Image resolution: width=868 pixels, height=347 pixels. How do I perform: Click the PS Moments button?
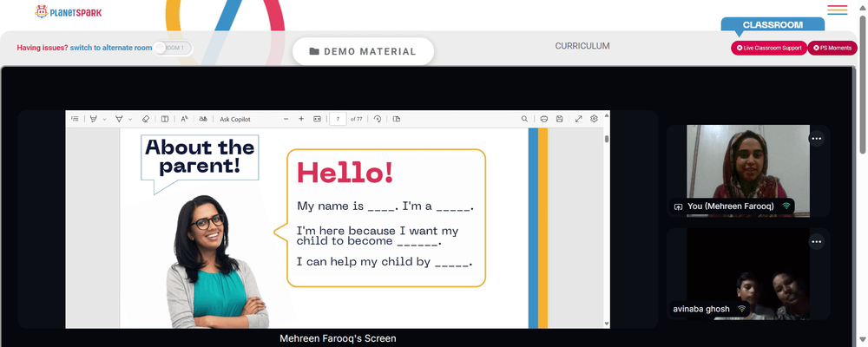[832, 49]
